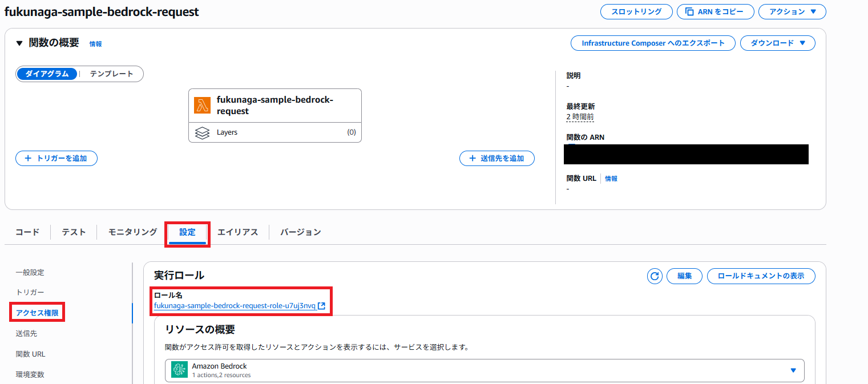This screenshot has height=384, width=868.
Task: Click 情報 link next to 関数の概要
Action: (96, 44)
